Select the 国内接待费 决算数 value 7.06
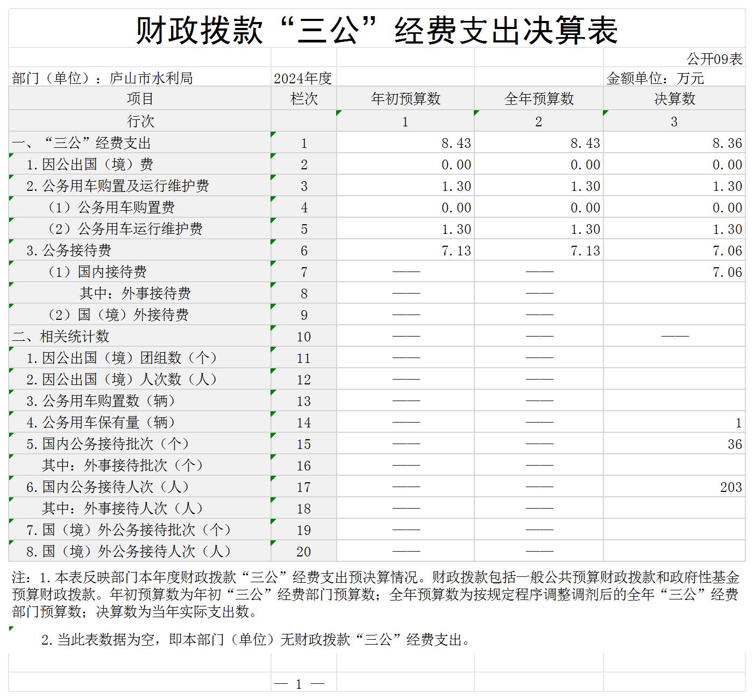Image resolution: width=754 pixels, height=700 pixels. click(727, 272)
